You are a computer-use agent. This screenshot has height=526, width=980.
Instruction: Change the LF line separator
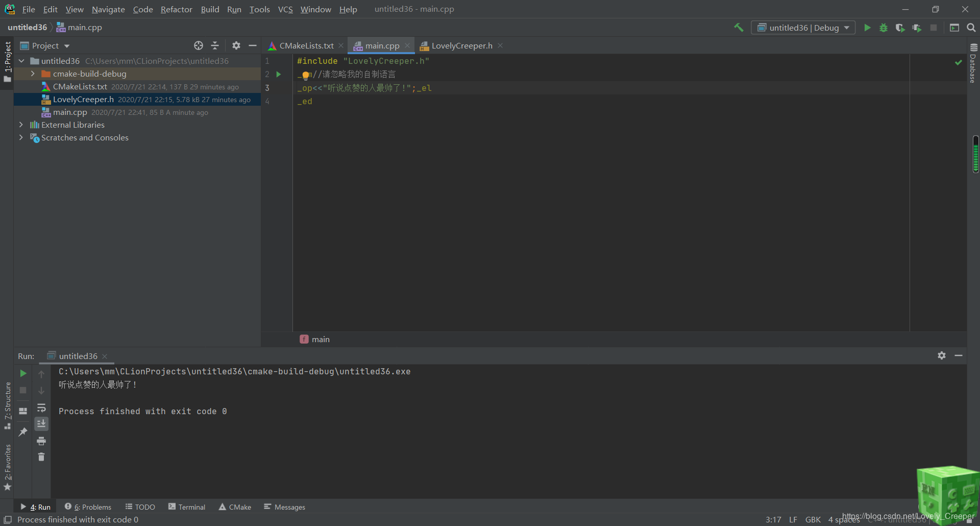[x=793, y=519]
